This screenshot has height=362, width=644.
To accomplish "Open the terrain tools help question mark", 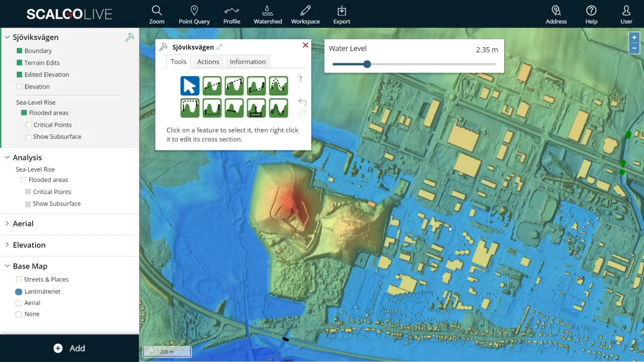I will coord(300,79).
